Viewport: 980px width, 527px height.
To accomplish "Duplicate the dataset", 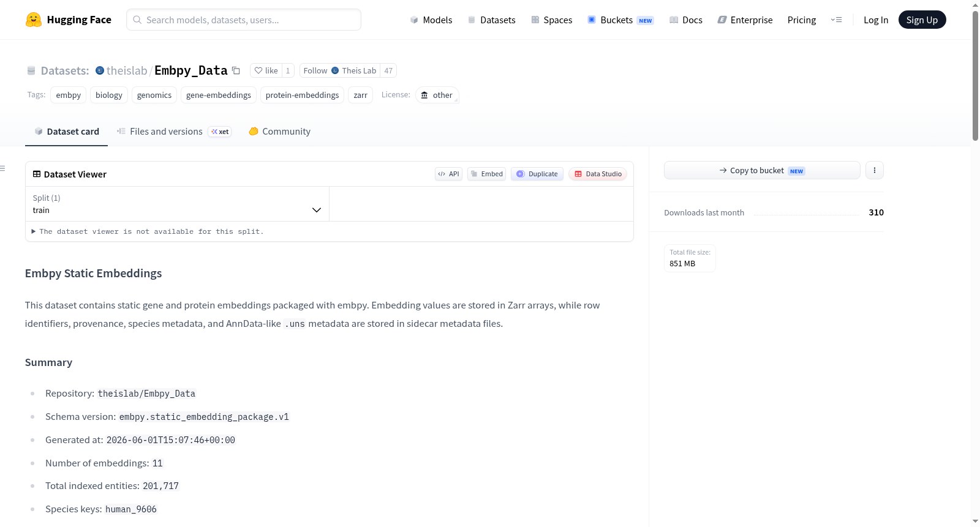I will coord(537,174).
